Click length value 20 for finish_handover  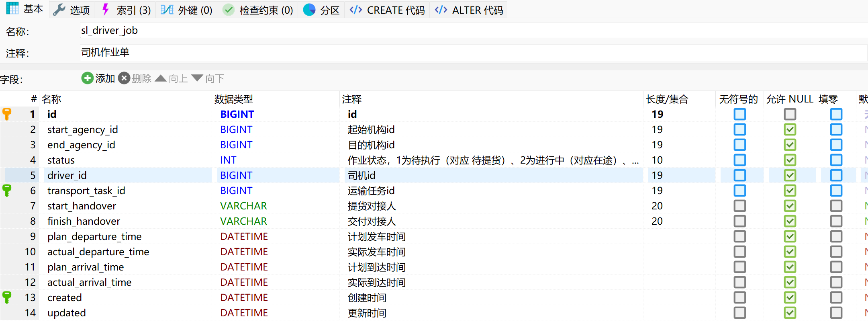[657, 221]
